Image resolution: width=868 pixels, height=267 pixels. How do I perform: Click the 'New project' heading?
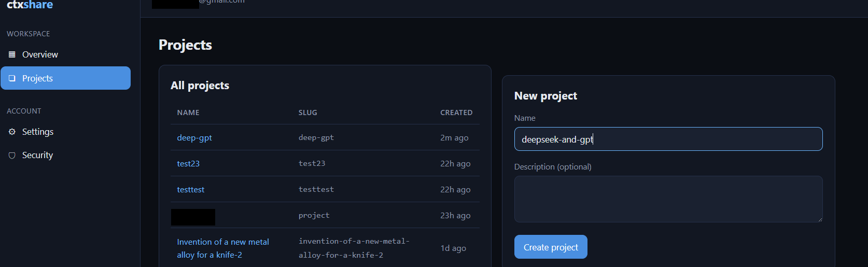545,96
